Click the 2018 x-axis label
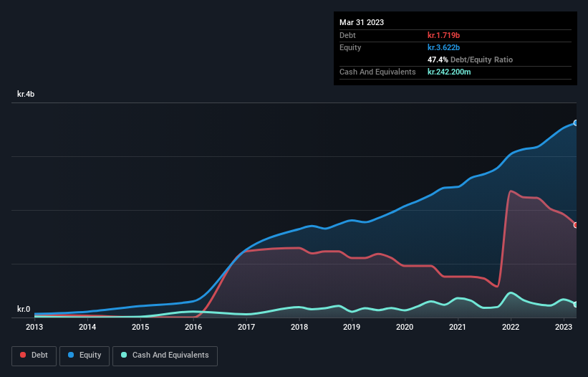This screenshot has height=377, width=588. pos(299,327)
